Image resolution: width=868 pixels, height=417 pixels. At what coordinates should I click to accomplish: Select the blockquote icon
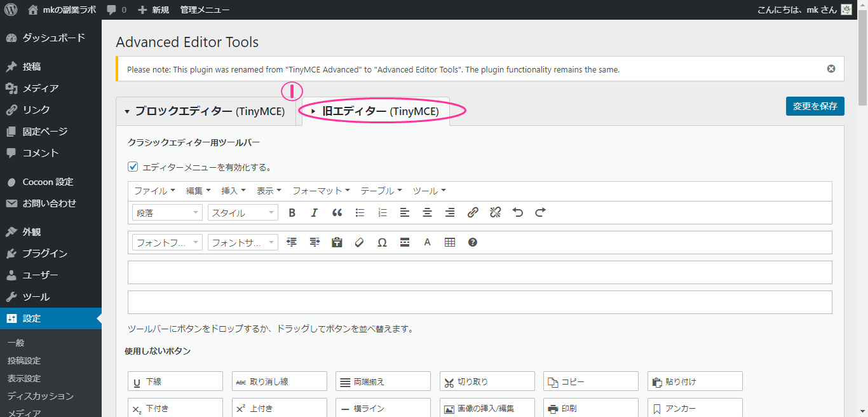337,213
